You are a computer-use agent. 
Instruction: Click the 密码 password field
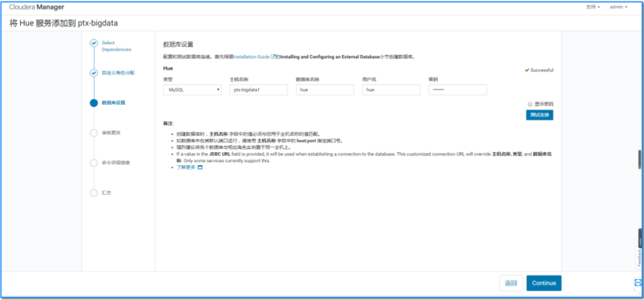pyautogui.click(x=457, y=90)
